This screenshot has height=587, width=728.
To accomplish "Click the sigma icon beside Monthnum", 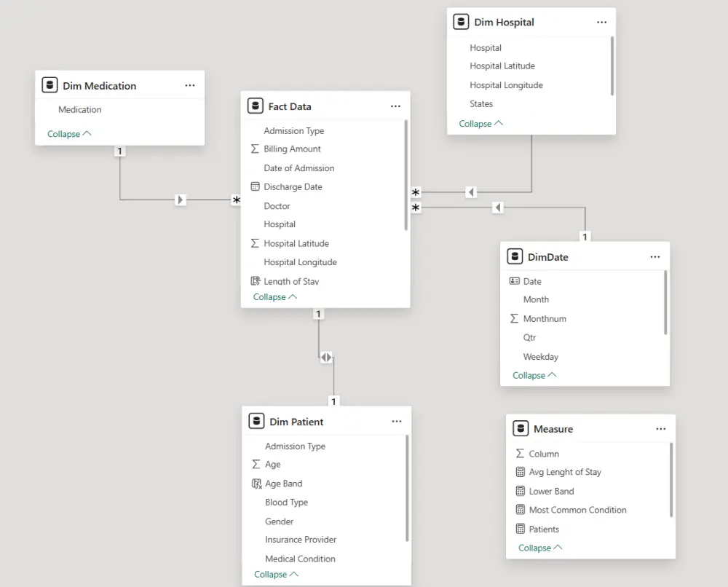I will click(515, 318).
